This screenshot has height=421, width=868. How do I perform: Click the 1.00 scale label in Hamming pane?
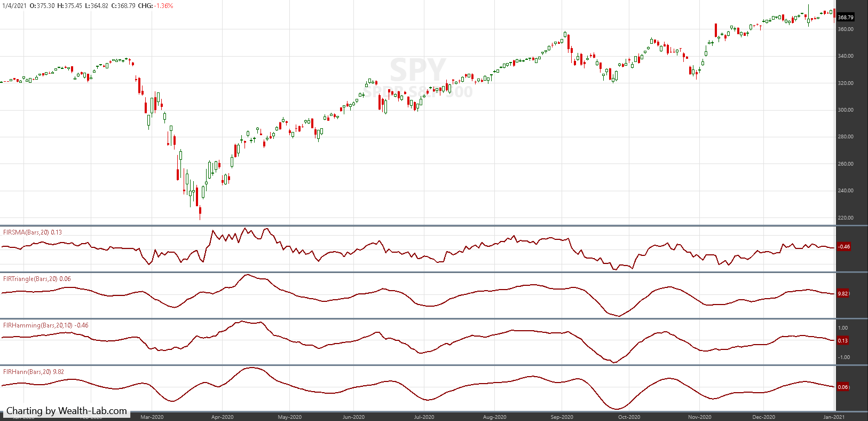[x=843, y=328]
